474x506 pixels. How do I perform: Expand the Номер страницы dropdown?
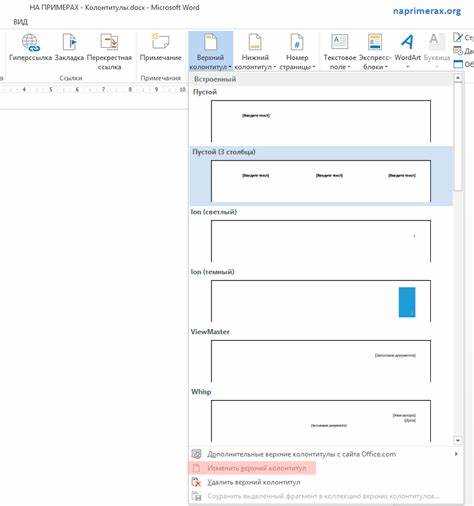tap(297, 52)
